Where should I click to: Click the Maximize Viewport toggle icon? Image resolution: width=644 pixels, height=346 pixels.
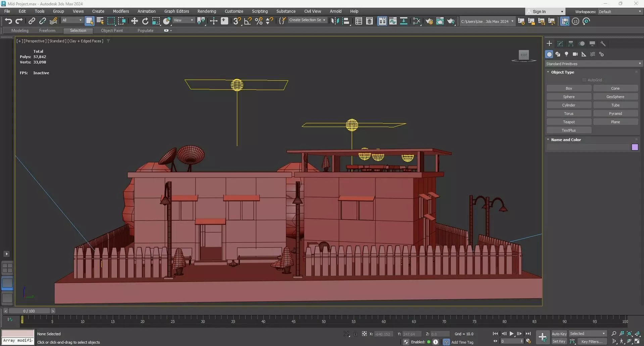[637, 341]
